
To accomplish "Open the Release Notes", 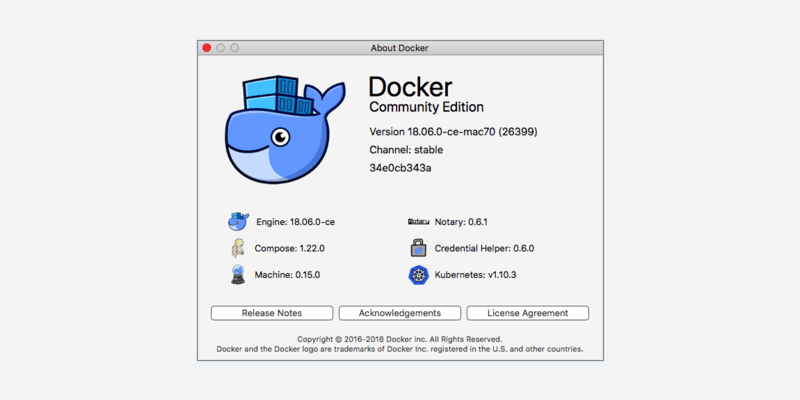I will point(271,313).
